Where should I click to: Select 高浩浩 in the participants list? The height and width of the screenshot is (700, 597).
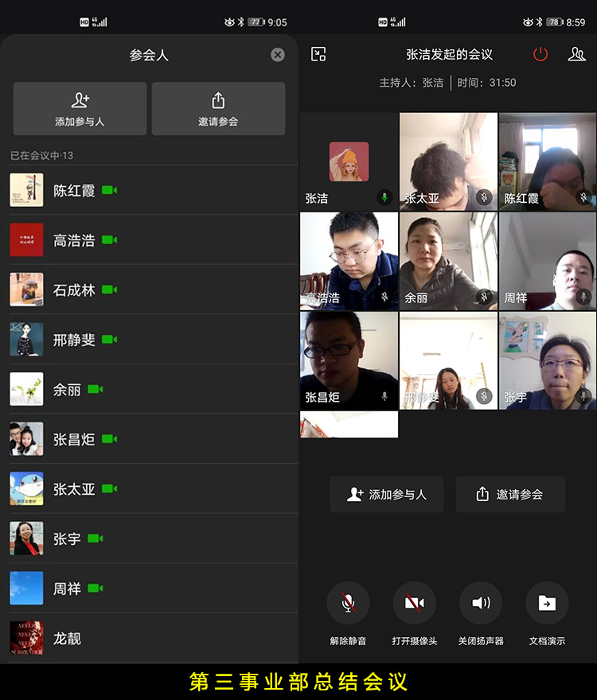click(x=74, y=240)
